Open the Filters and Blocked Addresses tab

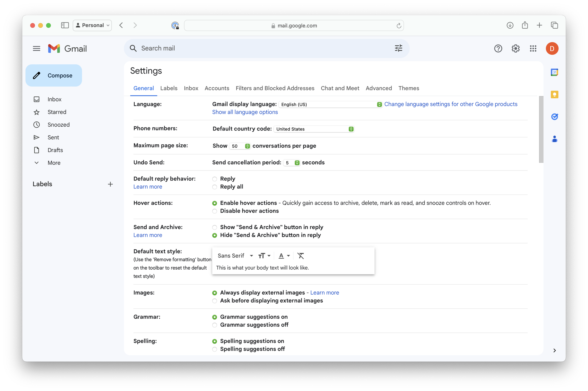(x=275, y=88)
